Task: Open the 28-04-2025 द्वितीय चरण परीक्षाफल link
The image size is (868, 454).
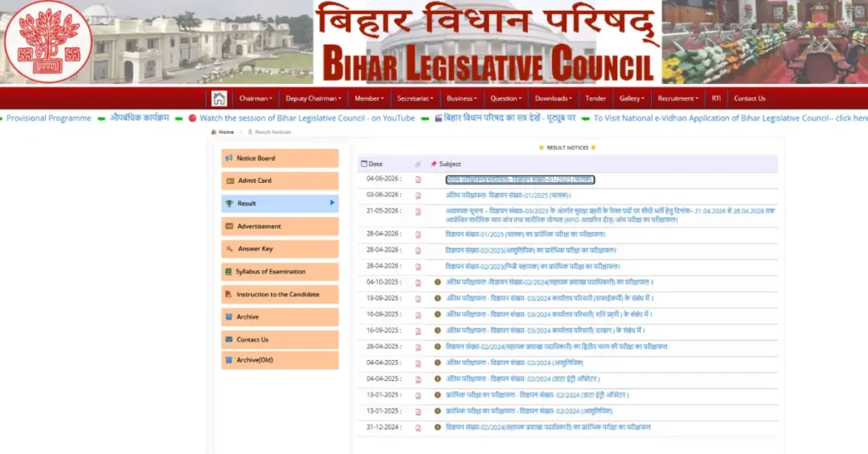Action: tap(556, 346)
